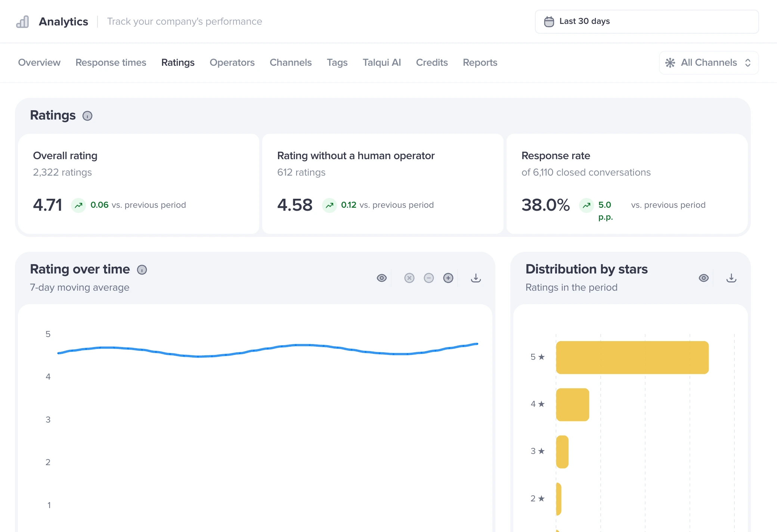Click the 3 star distribution bar
Screen dimensions: 777x532
562,452
